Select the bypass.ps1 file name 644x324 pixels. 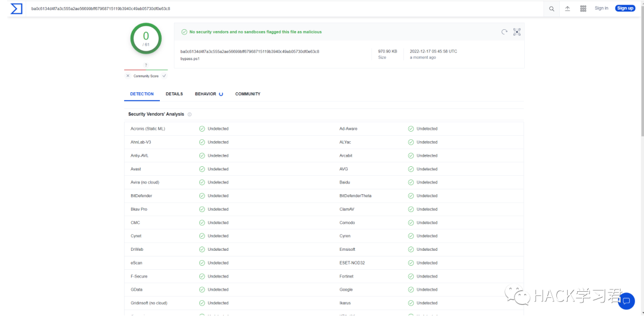(190, 58)
